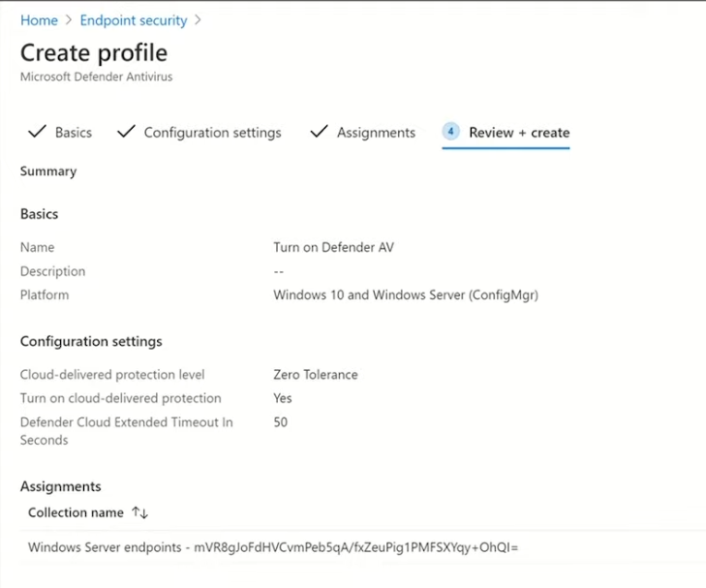Click the 'Configuration settings' section heading
706x588 pixels.
click(91, 342)
